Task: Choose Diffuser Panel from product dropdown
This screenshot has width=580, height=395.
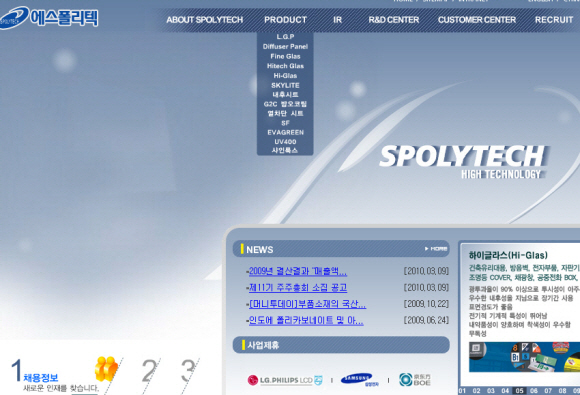Action: [x=285, y=47]
